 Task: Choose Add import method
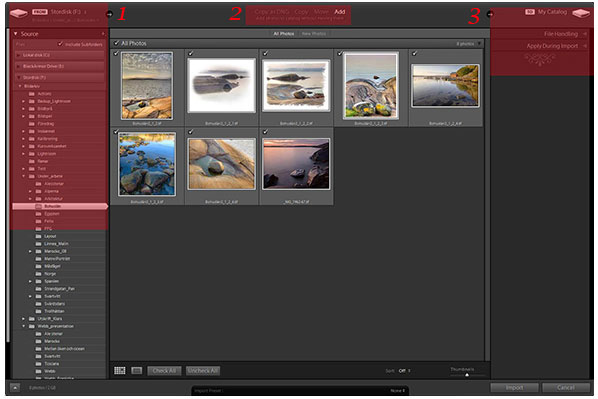339,12
